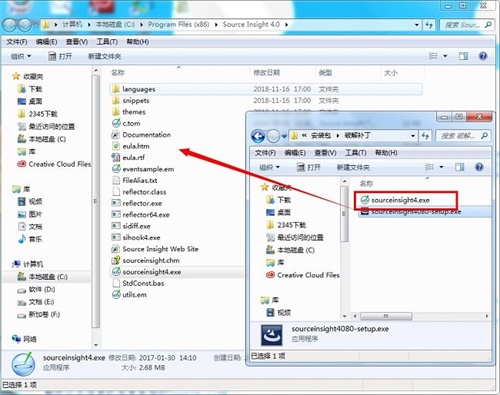Click view mode icon in 破解补丁 window toolbar
Screen dimensions: 500x395
(x=430, y=167)
